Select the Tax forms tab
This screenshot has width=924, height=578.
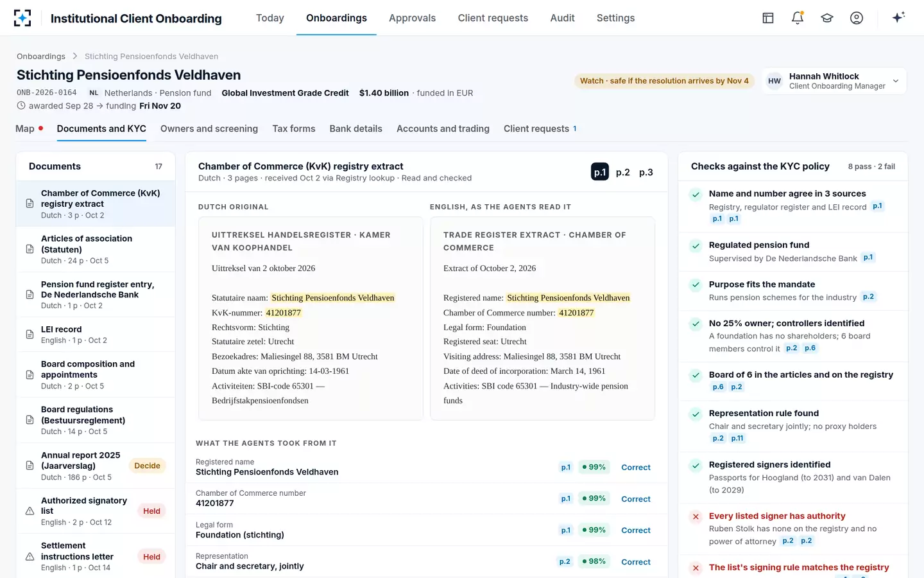(294, 128)
